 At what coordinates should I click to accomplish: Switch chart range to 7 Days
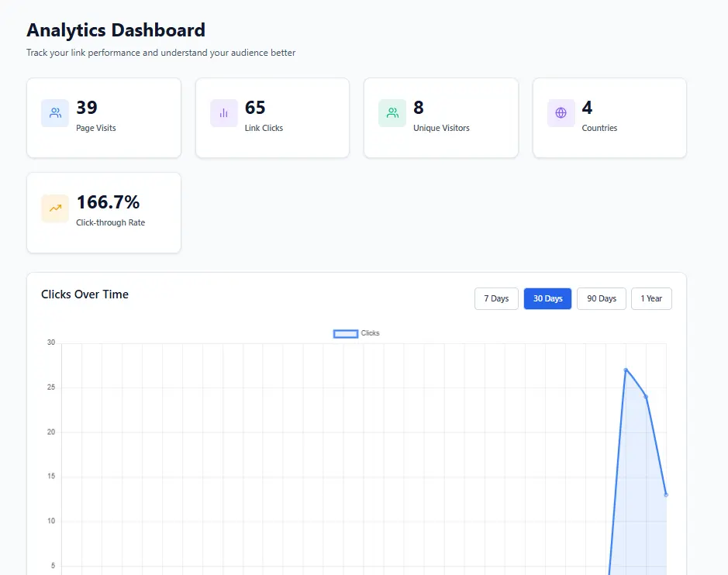[496, 298]
